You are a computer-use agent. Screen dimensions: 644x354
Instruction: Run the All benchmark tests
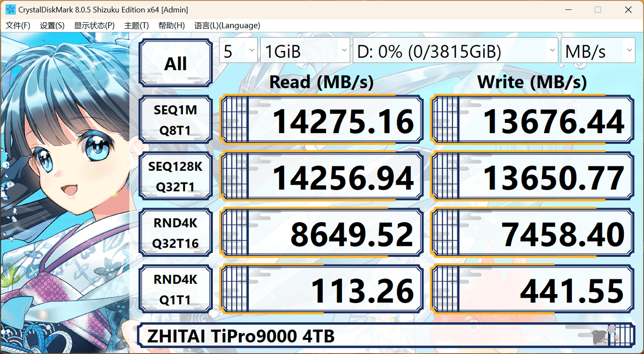point(175,63)
